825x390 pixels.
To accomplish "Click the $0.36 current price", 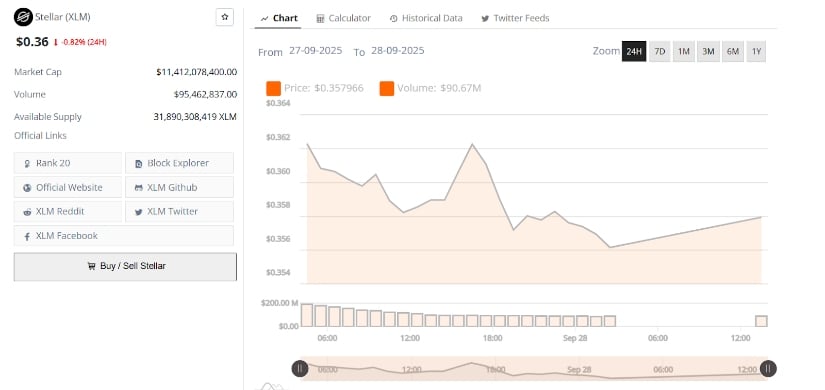I will click(32, 42).
